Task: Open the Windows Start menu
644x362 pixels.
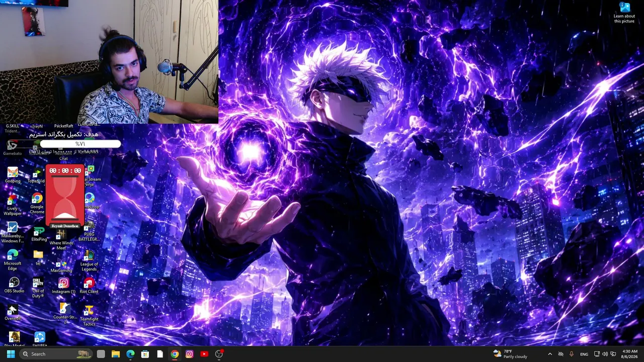Action: (11, 354)
